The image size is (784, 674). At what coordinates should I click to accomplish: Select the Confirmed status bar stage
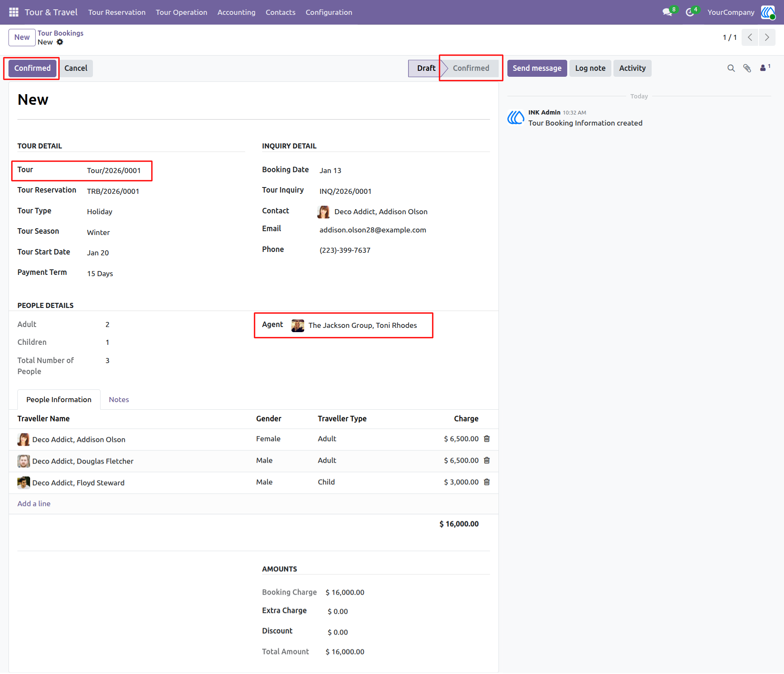tap(471, 68)
